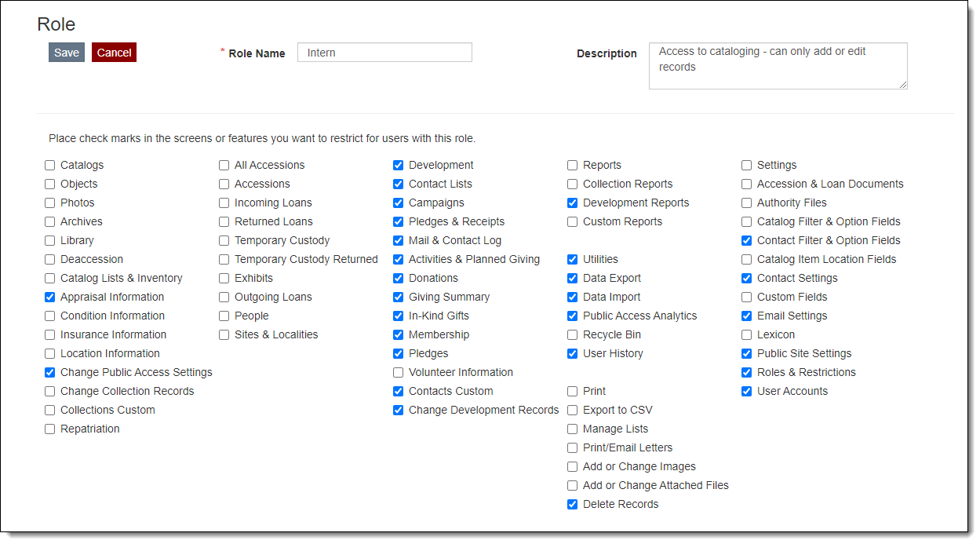Enable the Volunteer Information restriction
This screenshot has width=980, height=544.
pyautogui.click(x=398, y=372)
